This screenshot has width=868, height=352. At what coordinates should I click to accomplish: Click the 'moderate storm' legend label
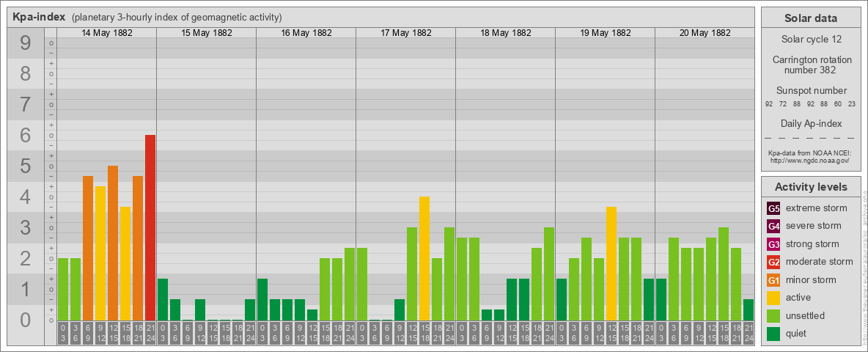point(820,262)
